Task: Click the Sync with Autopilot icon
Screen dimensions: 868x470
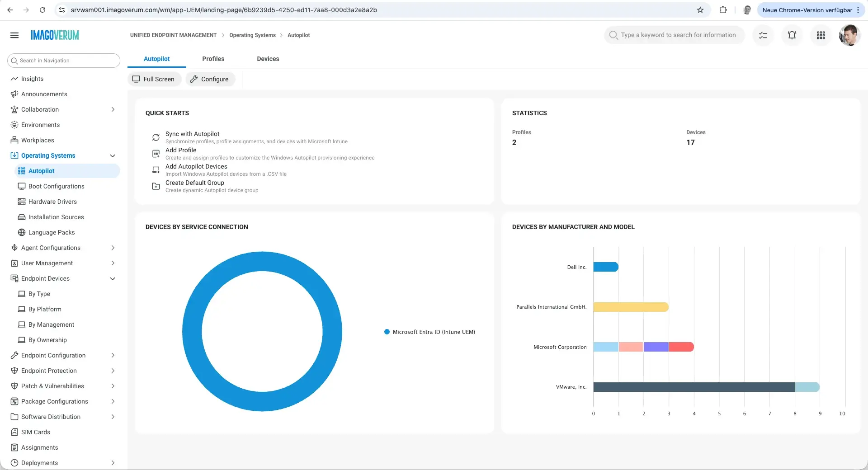Action: [x=156, y=137]
